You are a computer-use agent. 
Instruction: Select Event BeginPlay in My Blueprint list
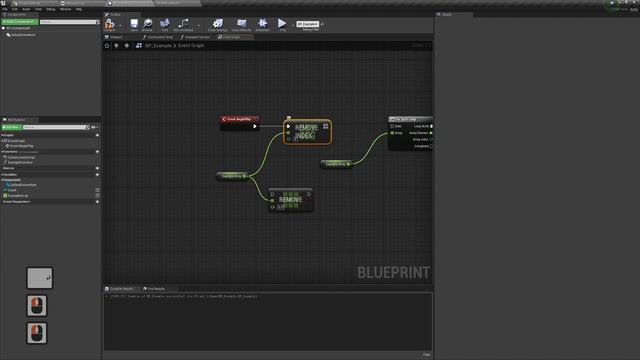20,146
